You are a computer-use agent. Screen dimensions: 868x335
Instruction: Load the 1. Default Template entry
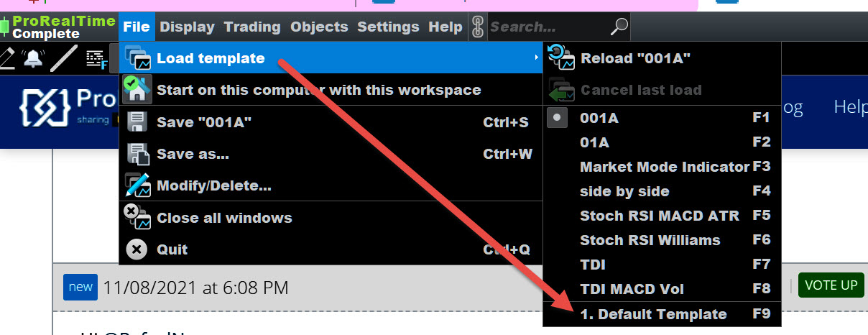653,314
